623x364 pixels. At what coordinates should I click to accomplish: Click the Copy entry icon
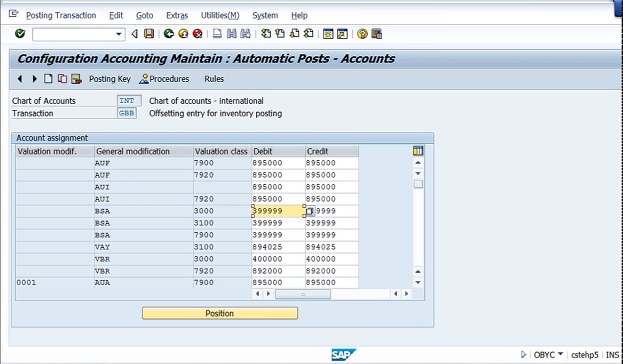[62, 78]
